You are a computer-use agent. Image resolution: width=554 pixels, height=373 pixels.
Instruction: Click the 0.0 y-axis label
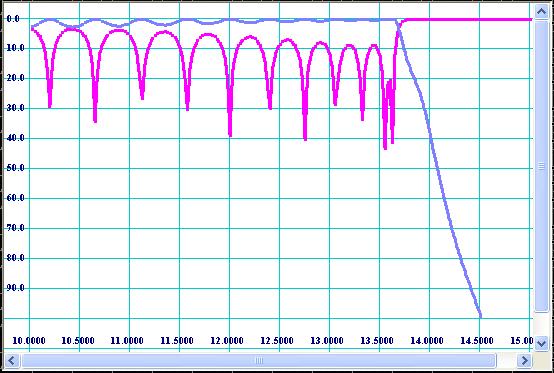pyautogui.click(x=13, y=19)
